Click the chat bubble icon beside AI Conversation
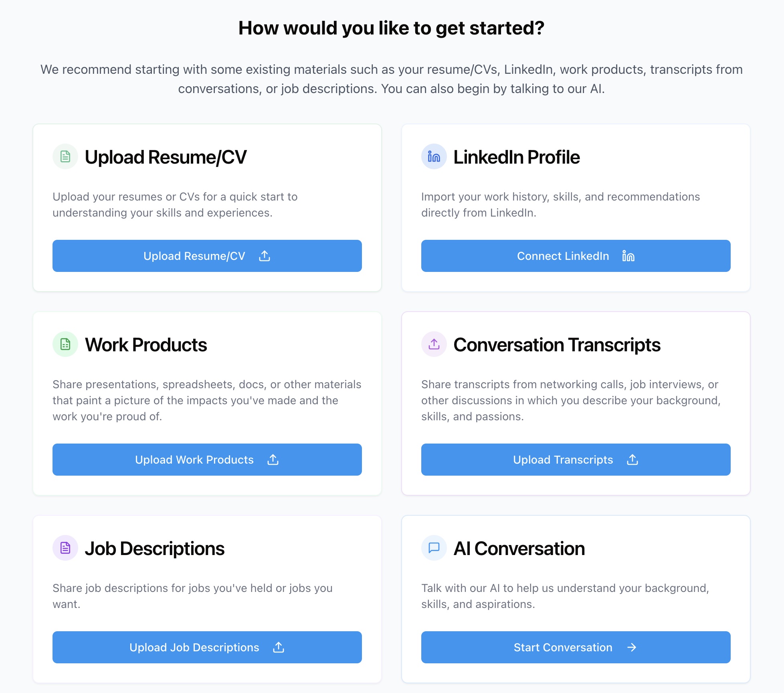This screenshot has height=693, width=784. tap(434, 548)
